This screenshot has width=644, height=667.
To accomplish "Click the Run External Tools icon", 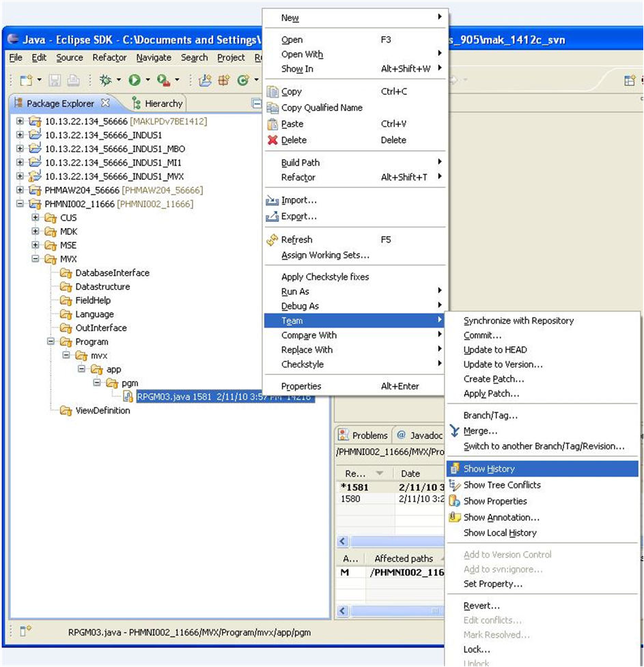I will tap(163, 81).
